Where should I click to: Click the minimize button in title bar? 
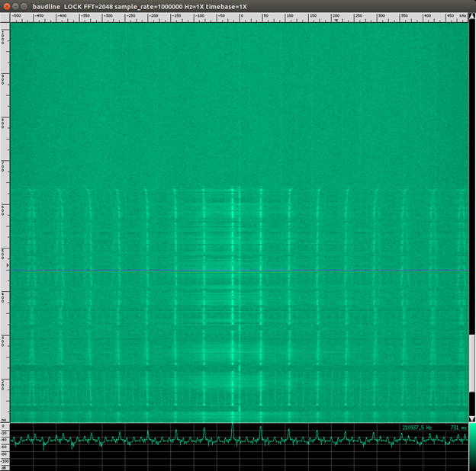pos(17,6)
